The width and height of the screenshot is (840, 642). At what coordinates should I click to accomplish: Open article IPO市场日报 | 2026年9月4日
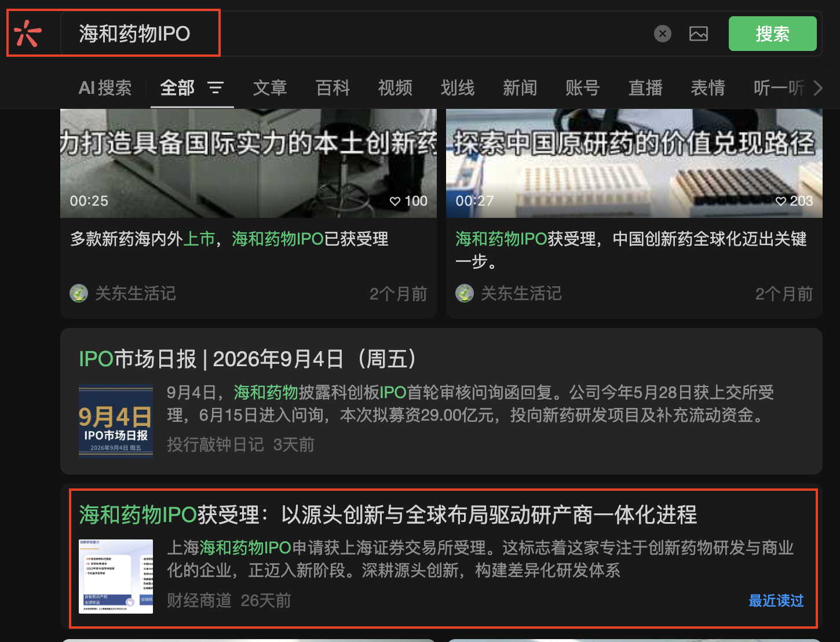pyautogui.click(x=248, y=359)
